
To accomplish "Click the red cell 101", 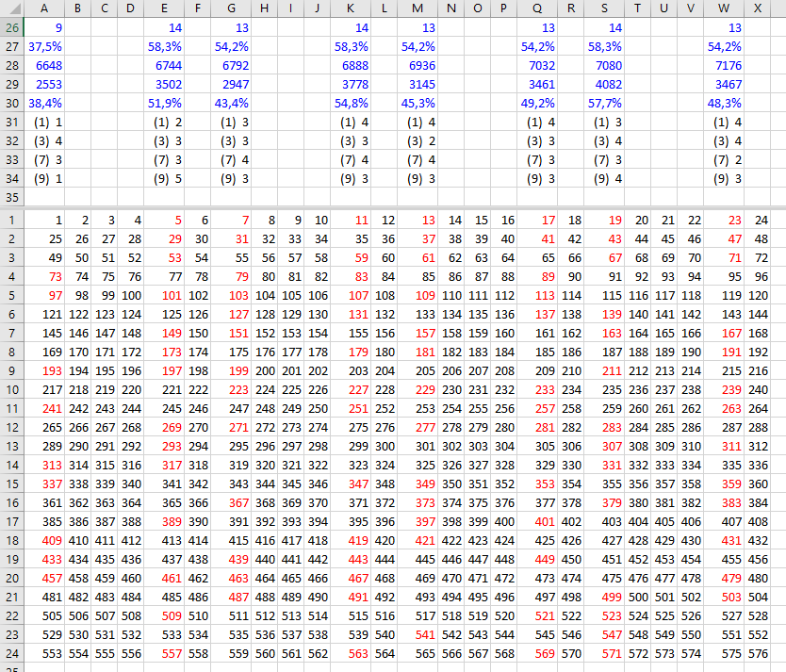I will click(x=164, y=296).
